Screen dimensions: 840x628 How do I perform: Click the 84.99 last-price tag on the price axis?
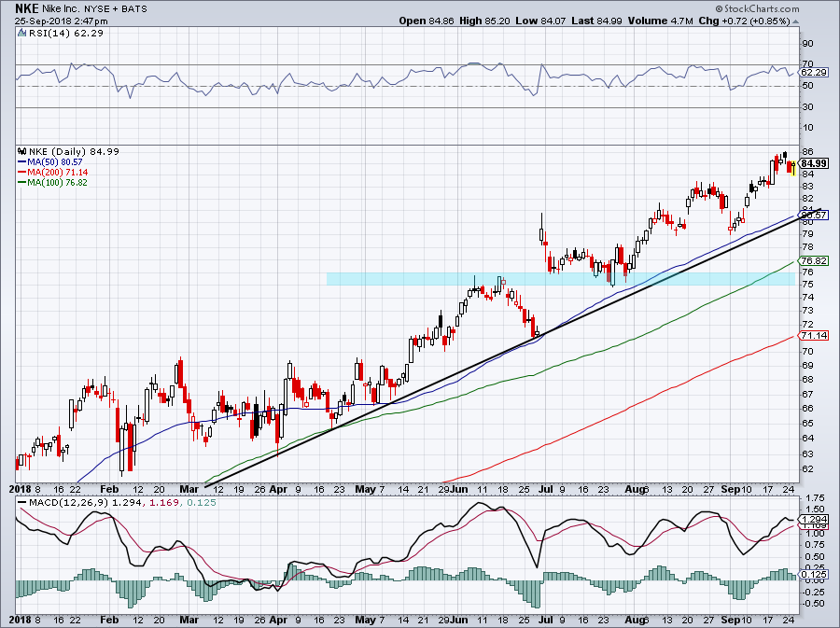815,164
